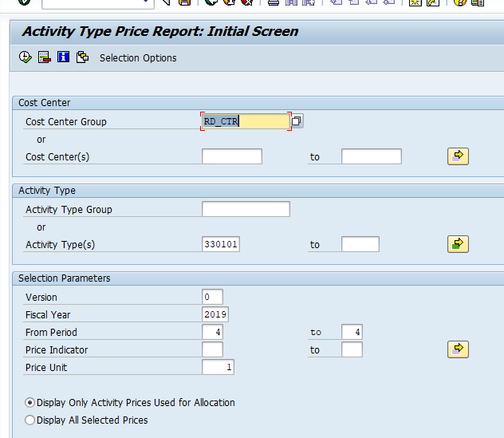Open multiple selection for Cost Center(s)

coord(458,156)
